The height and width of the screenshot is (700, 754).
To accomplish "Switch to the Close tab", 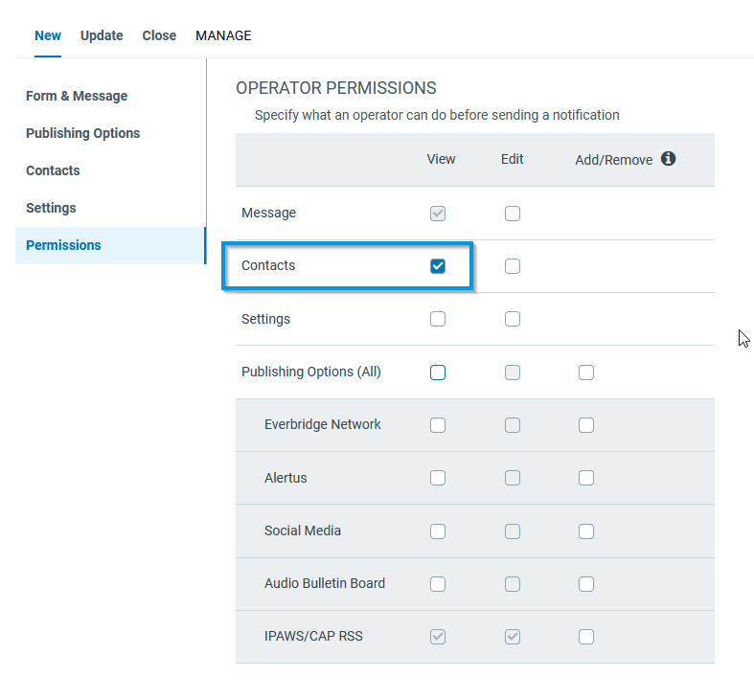I will 159,35.
